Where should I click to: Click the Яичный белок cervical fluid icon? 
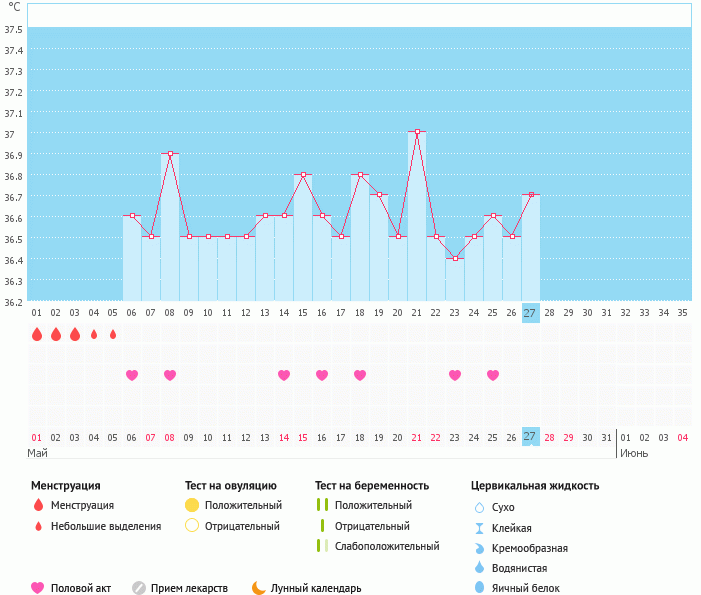pos(479,588)
